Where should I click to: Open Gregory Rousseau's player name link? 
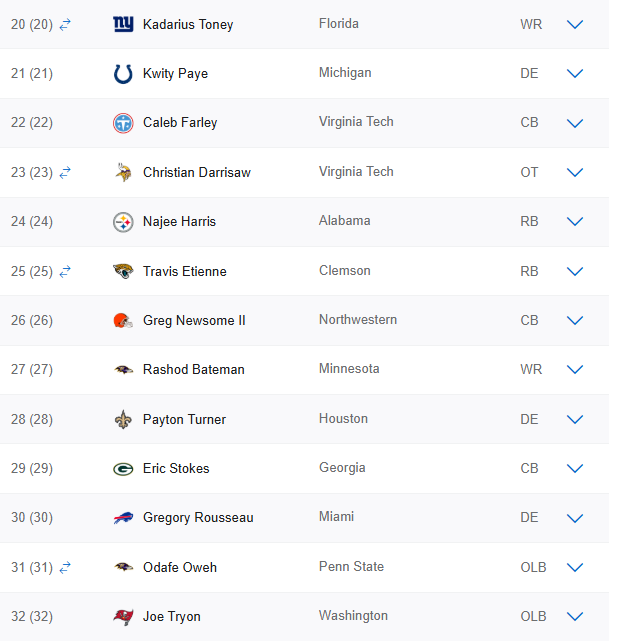[x=198, y=518]
